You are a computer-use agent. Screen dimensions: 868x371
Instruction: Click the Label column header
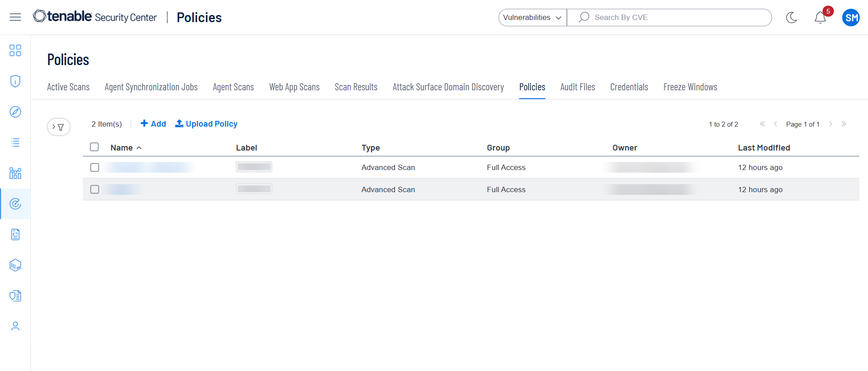pyautogui.click(x=247, y=148)
